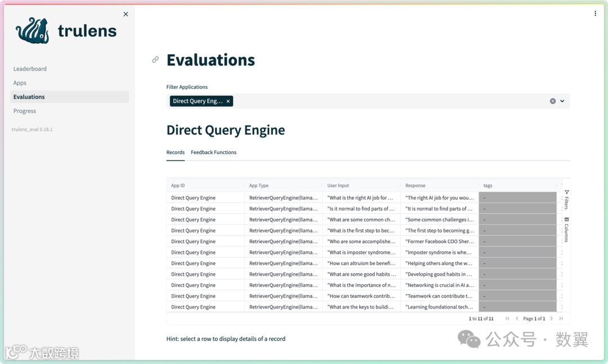This screenshot has height=364, width=608.
Task: Open the Columns side panel
Action: point(566,230)
